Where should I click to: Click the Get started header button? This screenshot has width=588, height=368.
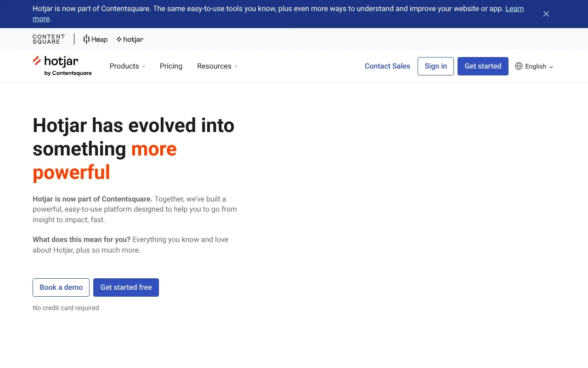tap(483, 66)
